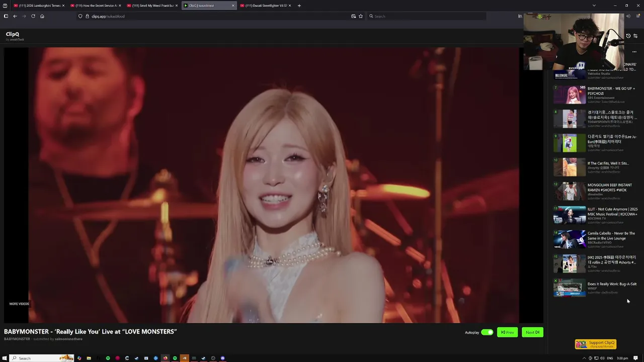This screenshot has height=362, width=644.
Task: Open Does It Really Work: Bug-A-Salt clip
Action: 596,288
